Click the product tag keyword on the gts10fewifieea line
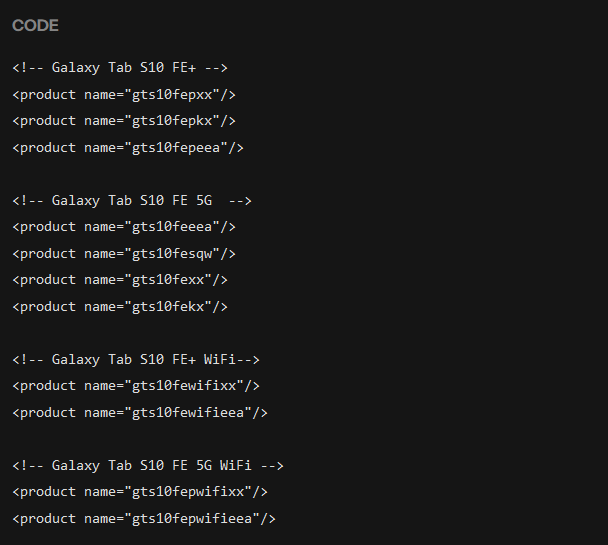608x545 pixels. (x=48, y=412)
